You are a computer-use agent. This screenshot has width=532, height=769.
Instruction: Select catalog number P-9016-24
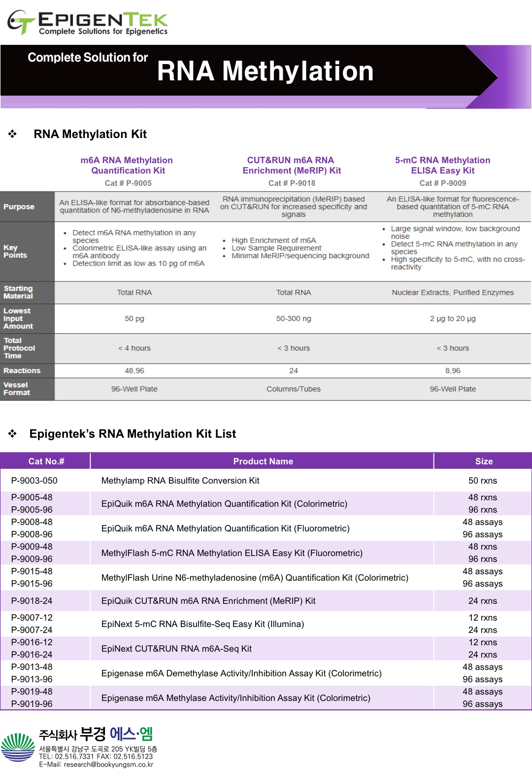[x=32, y=655]
